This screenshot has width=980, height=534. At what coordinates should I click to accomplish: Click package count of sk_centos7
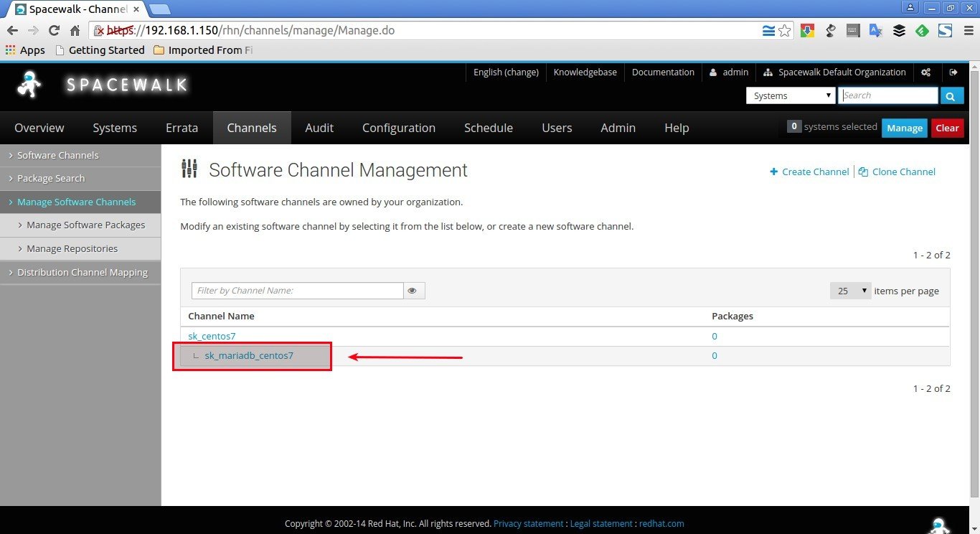pos(715,336)
